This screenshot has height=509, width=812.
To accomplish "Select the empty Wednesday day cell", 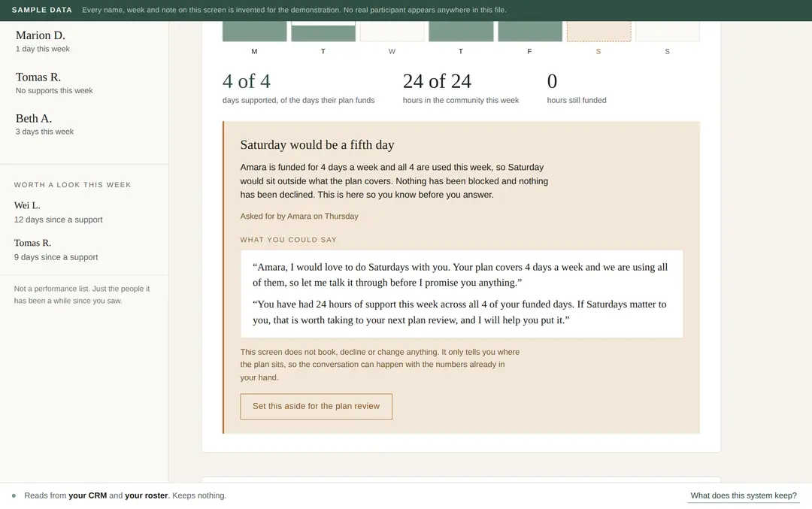I will point(392,31).
